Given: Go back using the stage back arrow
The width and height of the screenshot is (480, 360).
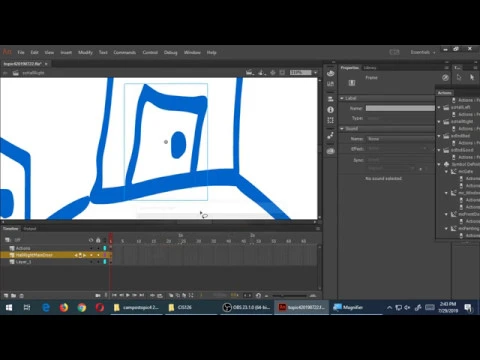Looking at the screenshot, I should (5, 73).
